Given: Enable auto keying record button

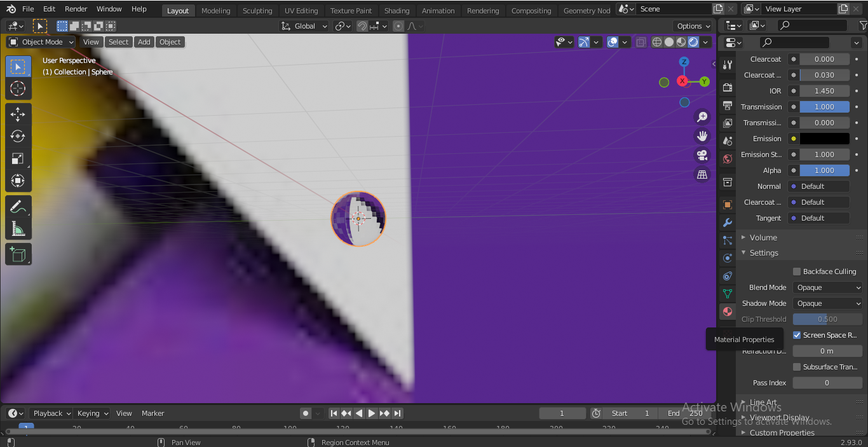Looking at the screenshot, I should click(306, 413).
